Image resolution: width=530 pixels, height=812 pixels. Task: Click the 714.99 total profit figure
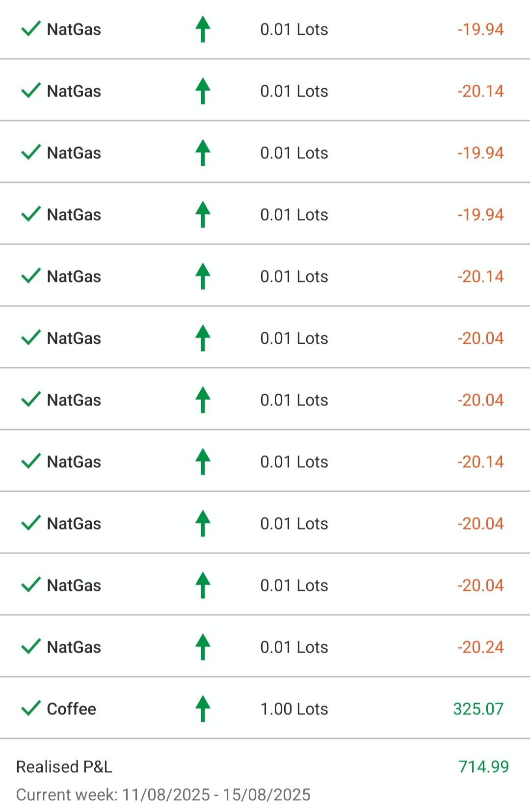483,766
